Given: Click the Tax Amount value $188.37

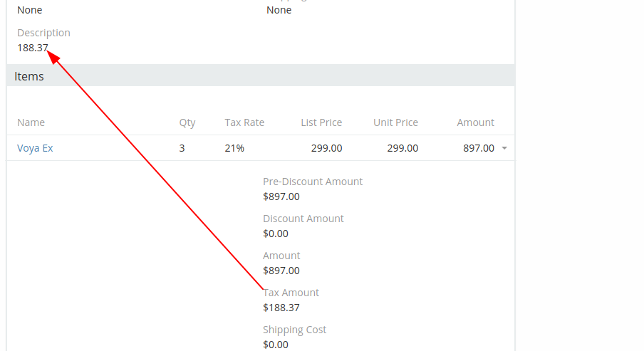Looking at the screenshot, I should click(281, 308).
